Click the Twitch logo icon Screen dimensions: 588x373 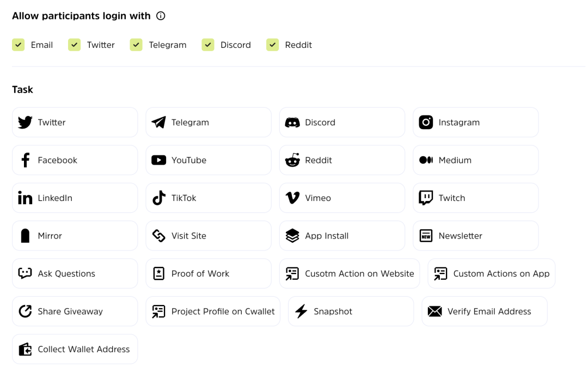coord(426,198)
